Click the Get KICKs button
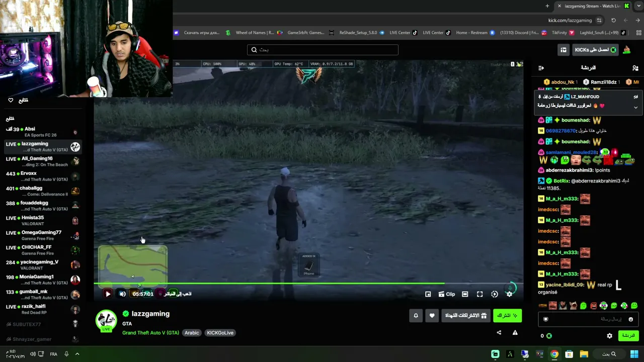This screenshot has height=362, width=644. [595, 50]
